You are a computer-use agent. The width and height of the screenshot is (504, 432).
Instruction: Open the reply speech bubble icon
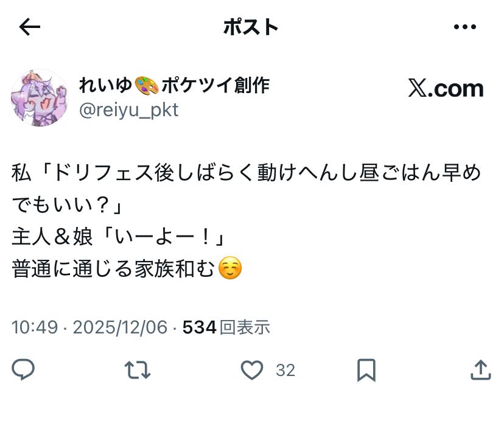click(23, 369)
